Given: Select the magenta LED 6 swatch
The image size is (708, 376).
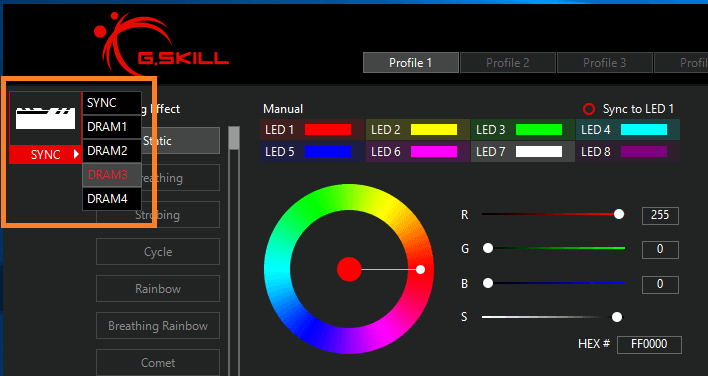Looking at the screenshot, I should click(x=433, y=152).
